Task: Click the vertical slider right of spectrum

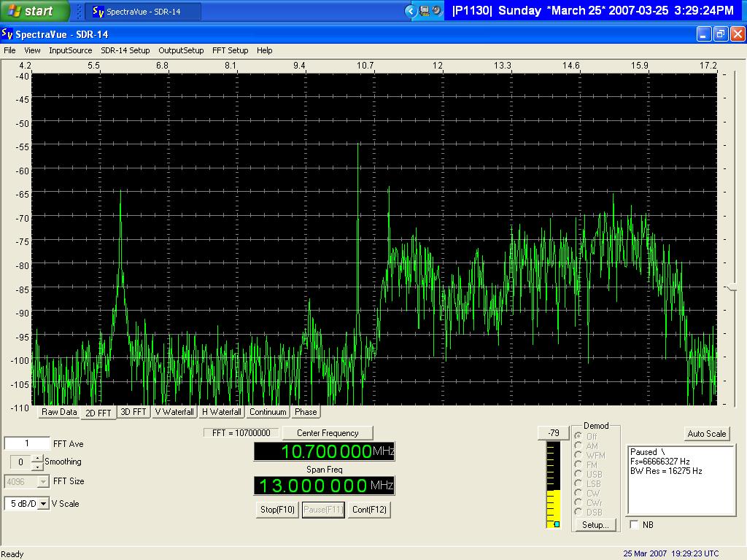Action: (732, 287)
